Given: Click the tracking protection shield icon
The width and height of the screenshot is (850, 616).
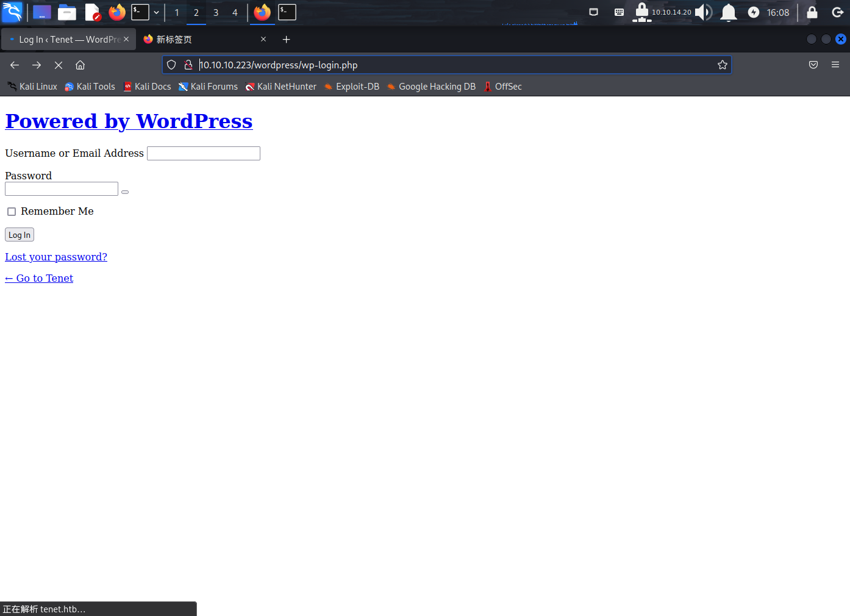Looking at the screenshot, I should pos(171,65).
